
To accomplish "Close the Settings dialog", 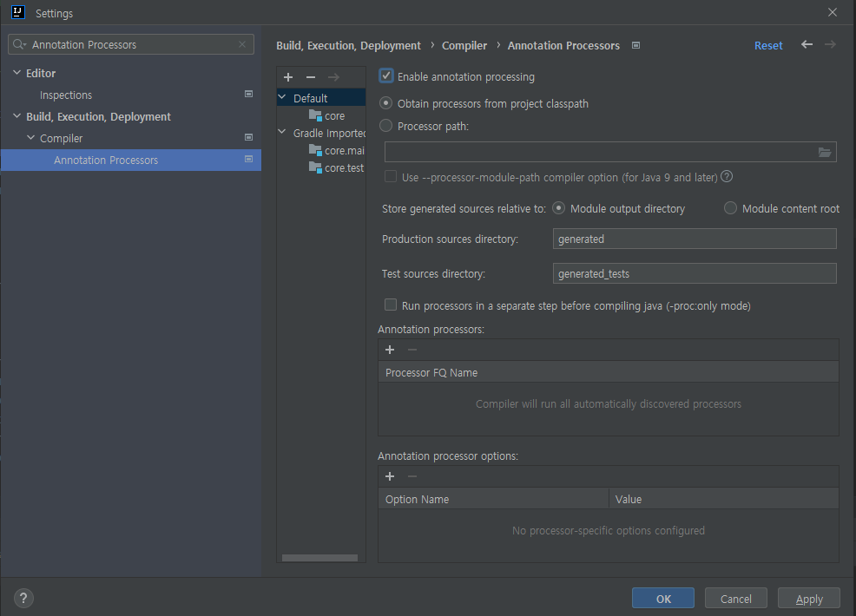I will point(833,12).
